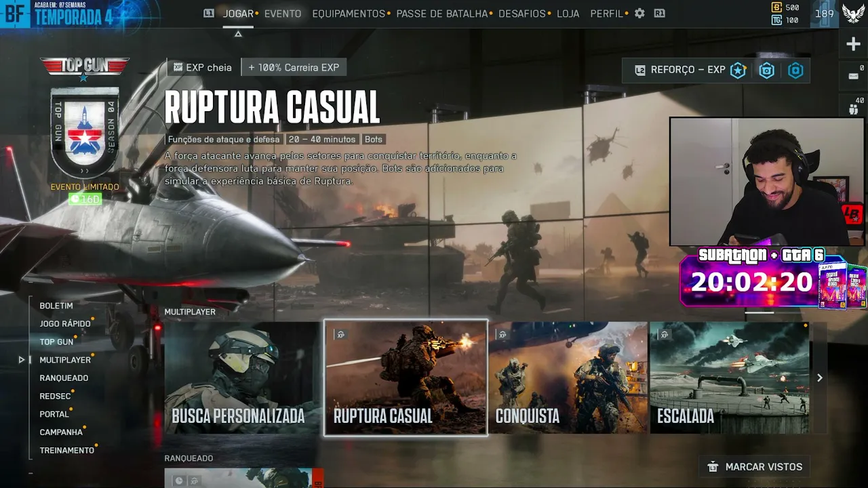Image resolution: width=868 pixels, height=488 pixels.
Task: Click the player level 189 badge
Action: click(825, 14)
